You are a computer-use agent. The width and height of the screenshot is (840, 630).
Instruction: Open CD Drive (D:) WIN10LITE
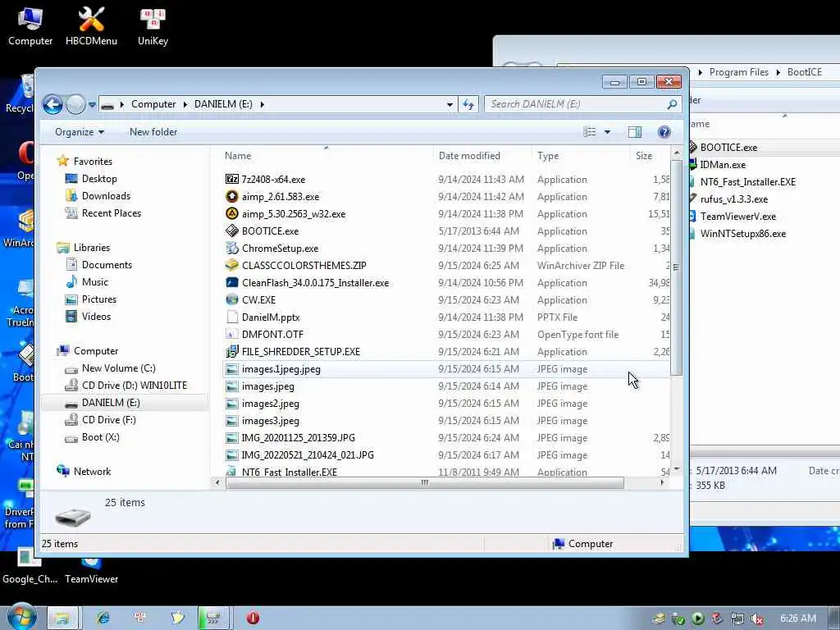pyautogui.click(x=135, y=386)
